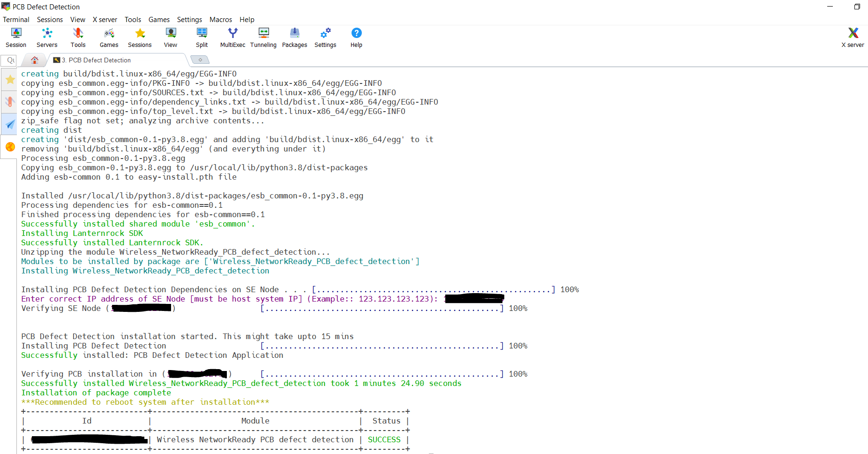Click the 'removing build/bdist.linux-x86_64/egg' line
This screenshot has height=454, width=868.
(173, 149)
